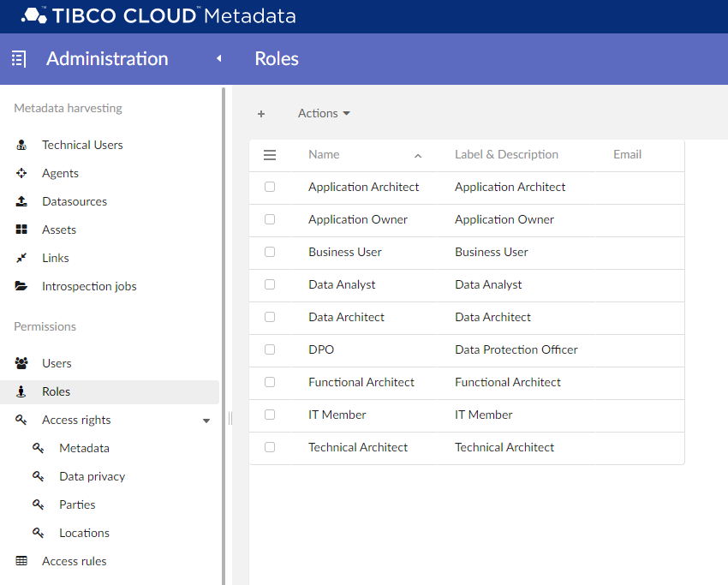
Task: Select Metadata under Access rights
Action: (85, 447)
